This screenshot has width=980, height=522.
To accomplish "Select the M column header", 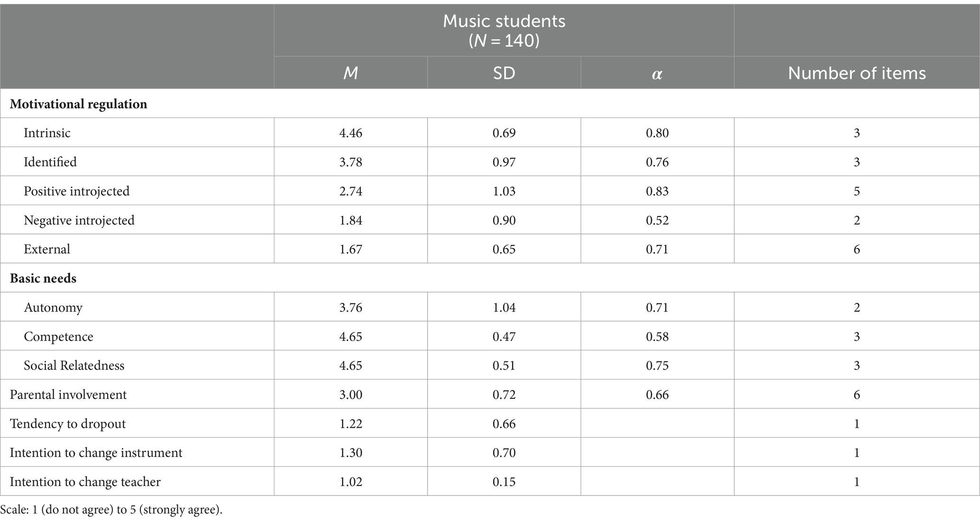I will point(350,73).
